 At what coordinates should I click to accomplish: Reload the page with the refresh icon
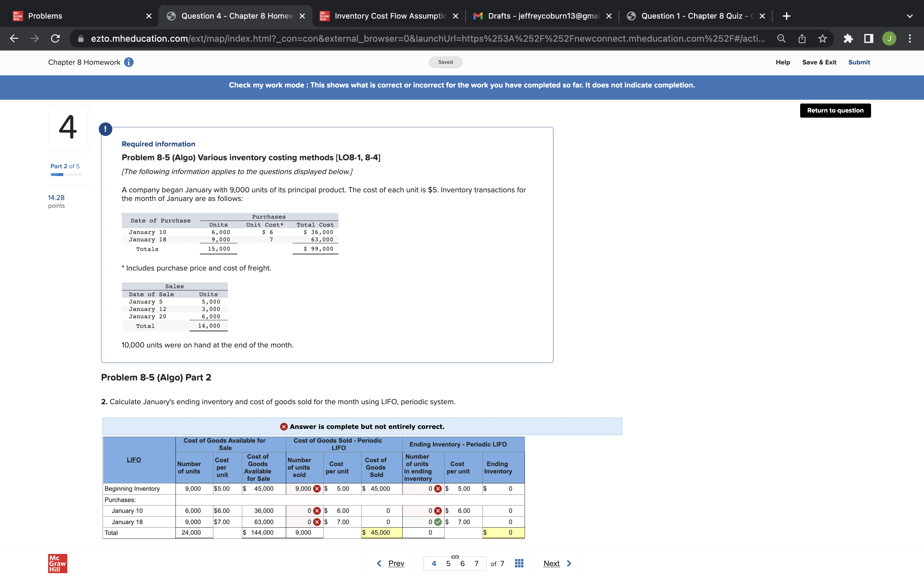pyautogui.click(x=56, y=38)
